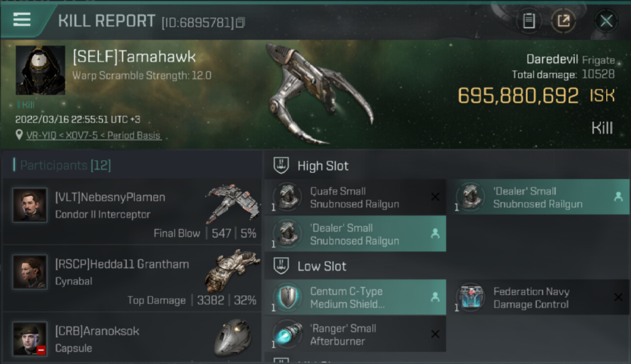This screenshot has height=364, width=631.
Task: Open the VR-YIQ location link
Action: click(93, 136)
